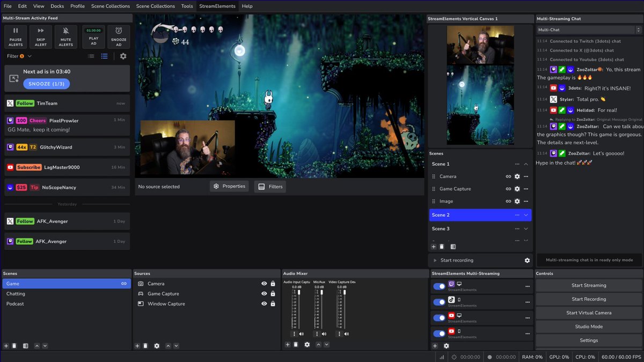This screenshot has height=362, width=644.
Task: Disable TikTok multi-streaming output toggle
Action: (x=439, y=302)
